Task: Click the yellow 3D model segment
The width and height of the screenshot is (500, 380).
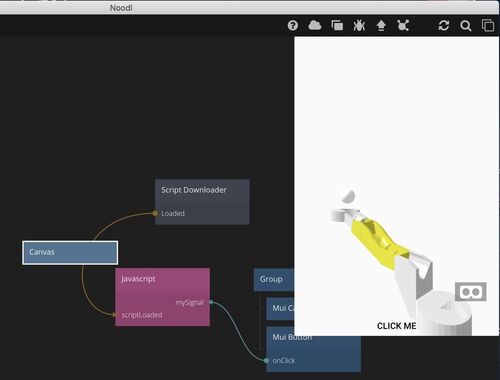Action: click(377, 242)
